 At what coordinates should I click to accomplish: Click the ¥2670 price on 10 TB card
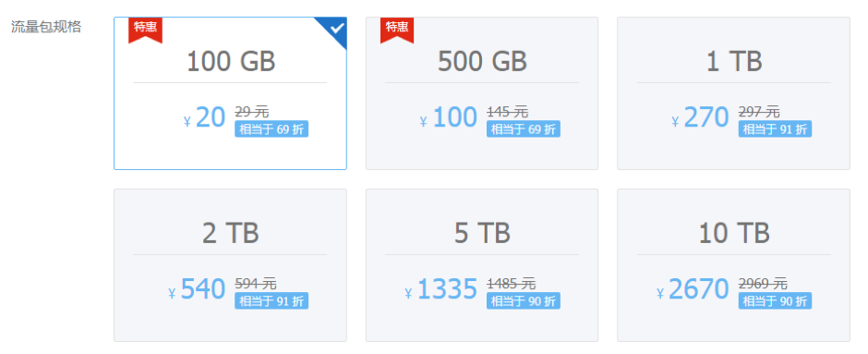click(693, 289)
